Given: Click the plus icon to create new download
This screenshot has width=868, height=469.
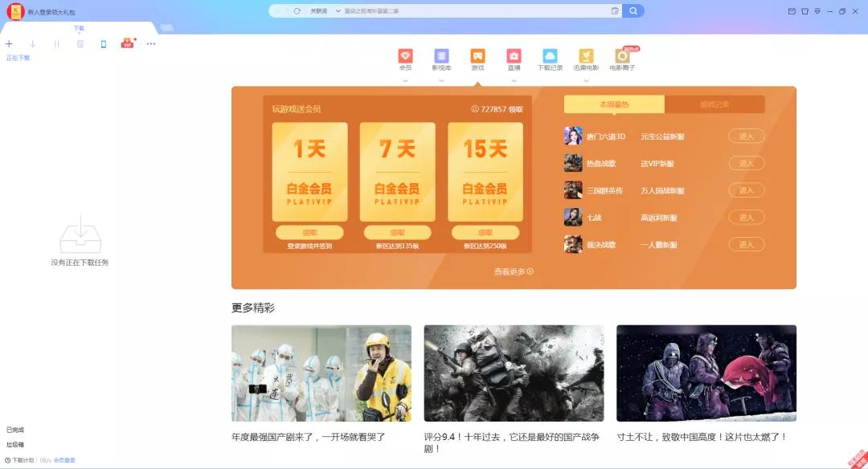Looking at the screenshot, I should (9, 44).
